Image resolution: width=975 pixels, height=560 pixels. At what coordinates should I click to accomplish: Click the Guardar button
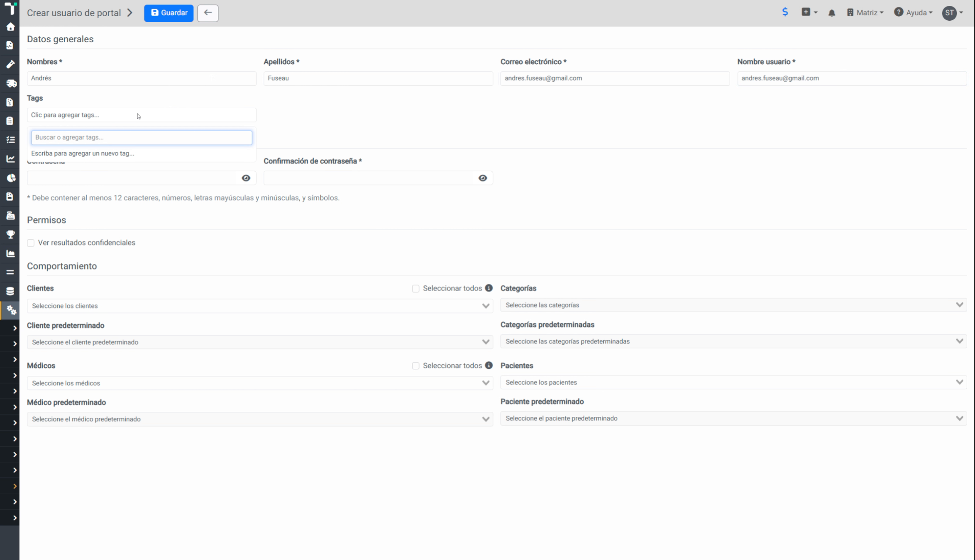[169, 13]
